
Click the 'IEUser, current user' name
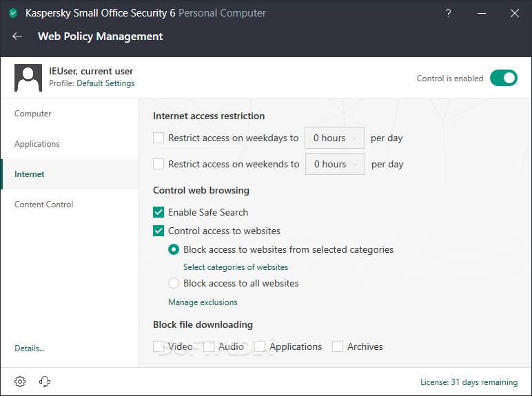coord(91,71)
